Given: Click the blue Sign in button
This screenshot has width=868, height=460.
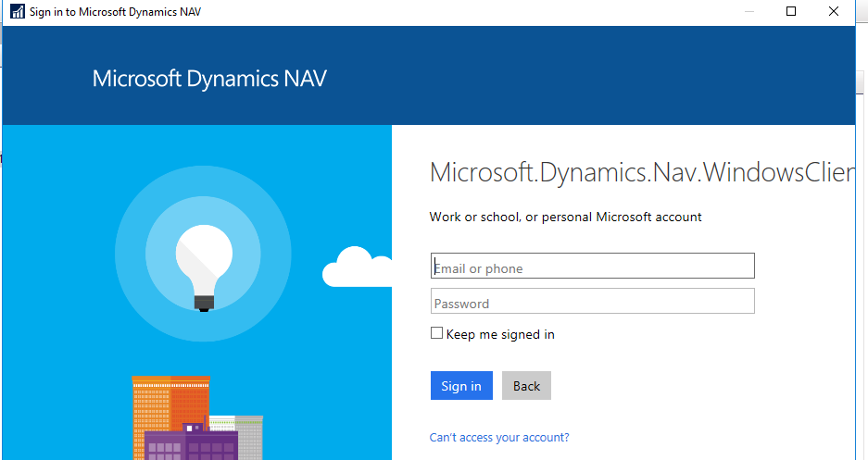Looking at the screenshot, I should point(461,385).
